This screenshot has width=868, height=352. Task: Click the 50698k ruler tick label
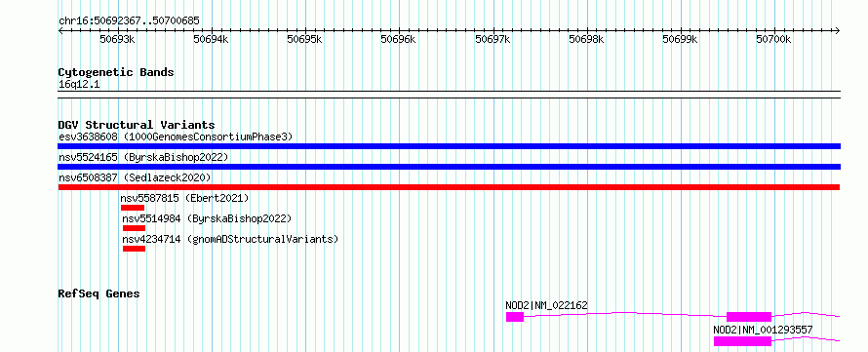586,39
